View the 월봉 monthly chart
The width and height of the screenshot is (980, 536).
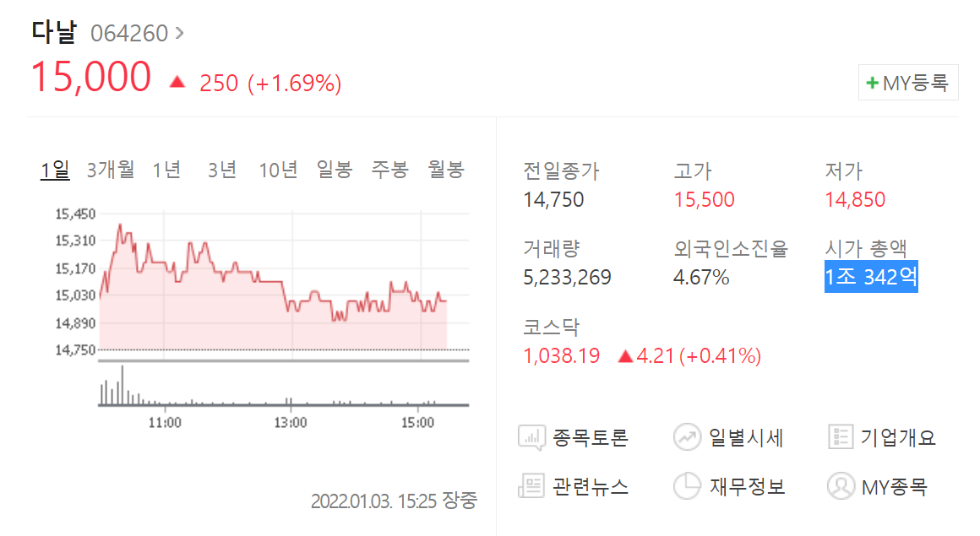[445, 169]
